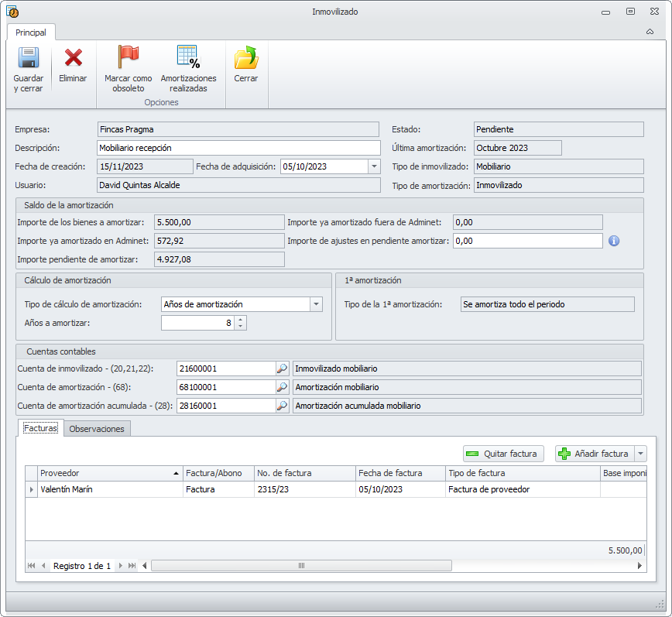Click the Descripción text field
The image size is (672, 617).
[238, 148]
